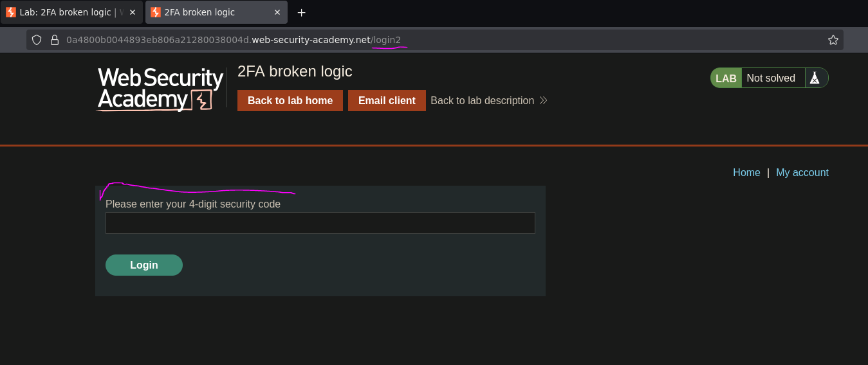Click the 'Please enter your 4-digit security code' label
This screenshot has height=365, width=868.
[x=193, y=204]
